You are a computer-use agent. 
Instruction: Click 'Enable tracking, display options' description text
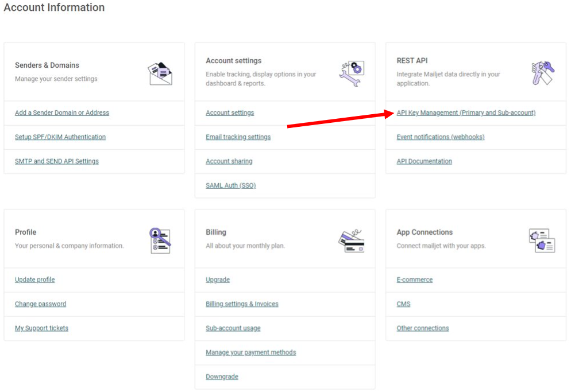tap(261, 79)
